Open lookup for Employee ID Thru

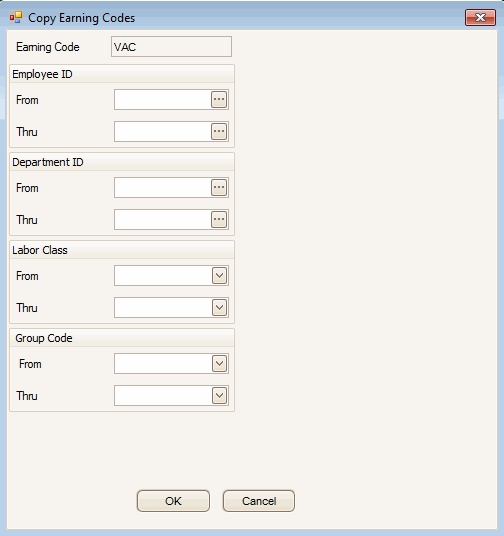pos(219,132)
